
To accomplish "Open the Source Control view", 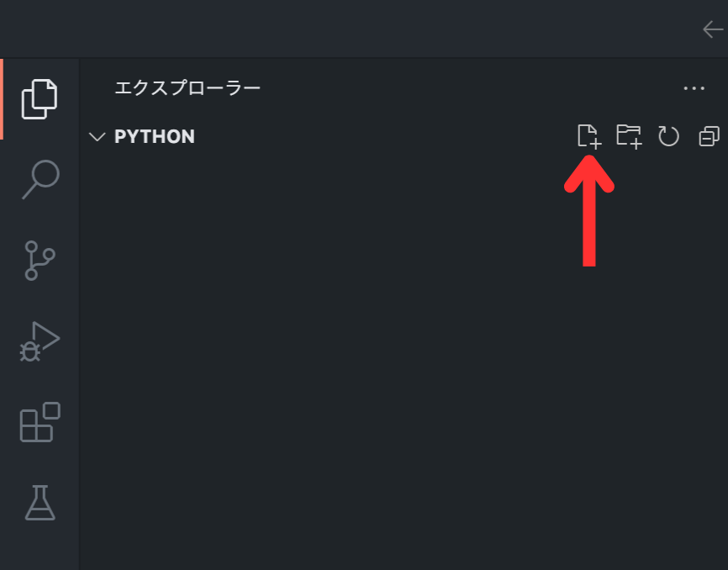I will [38, 260].
